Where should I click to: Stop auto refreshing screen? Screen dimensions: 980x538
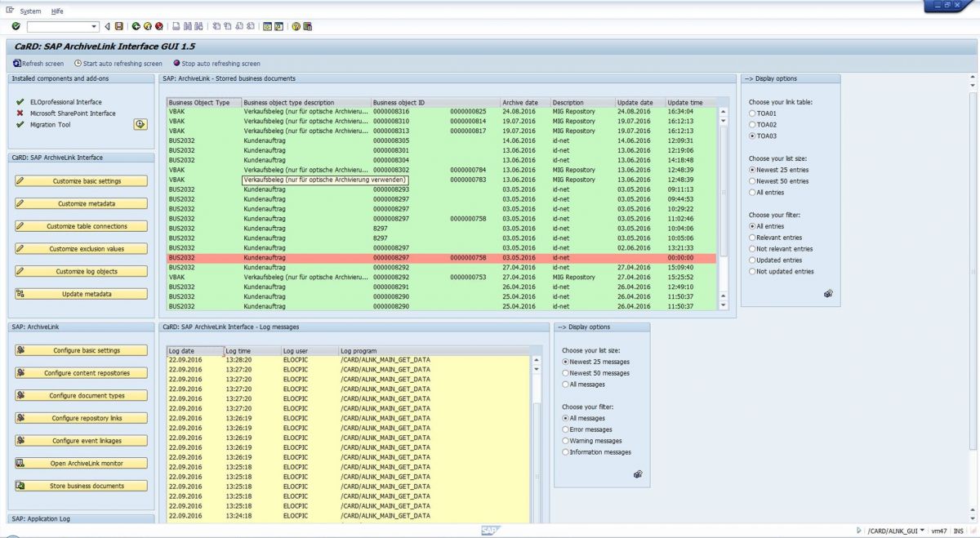point(217,63)
